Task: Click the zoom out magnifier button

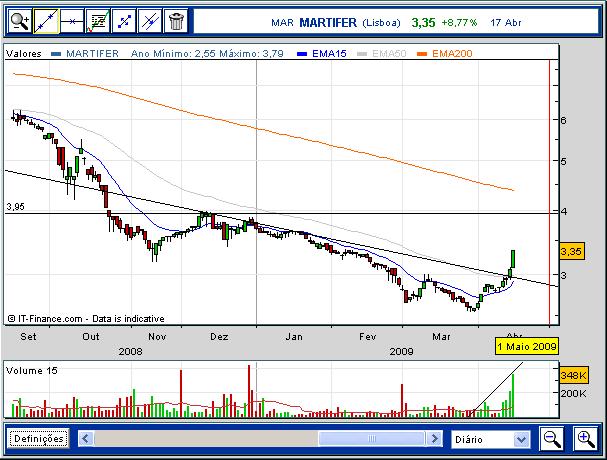Action: point(552,439)
